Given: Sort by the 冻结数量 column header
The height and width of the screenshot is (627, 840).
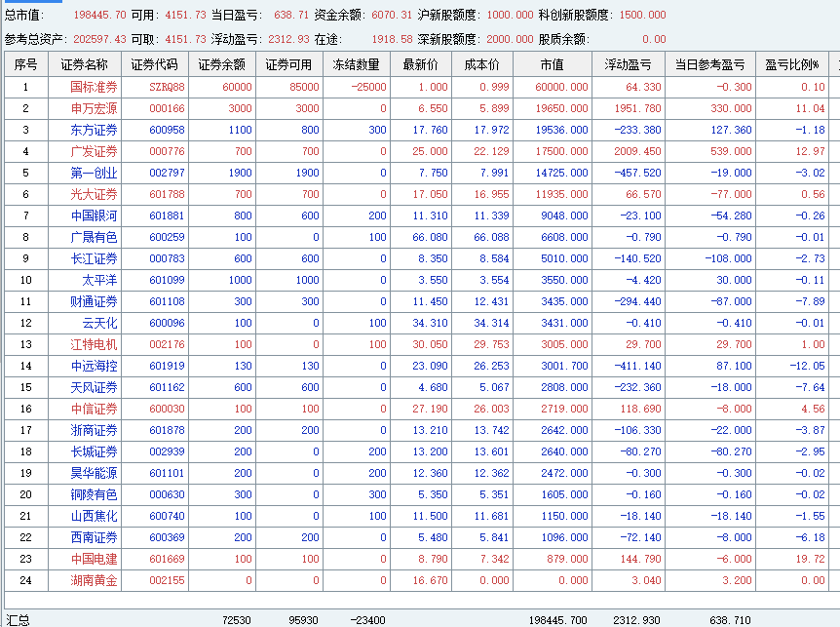Looking at the screenshot, I should 357,64.
